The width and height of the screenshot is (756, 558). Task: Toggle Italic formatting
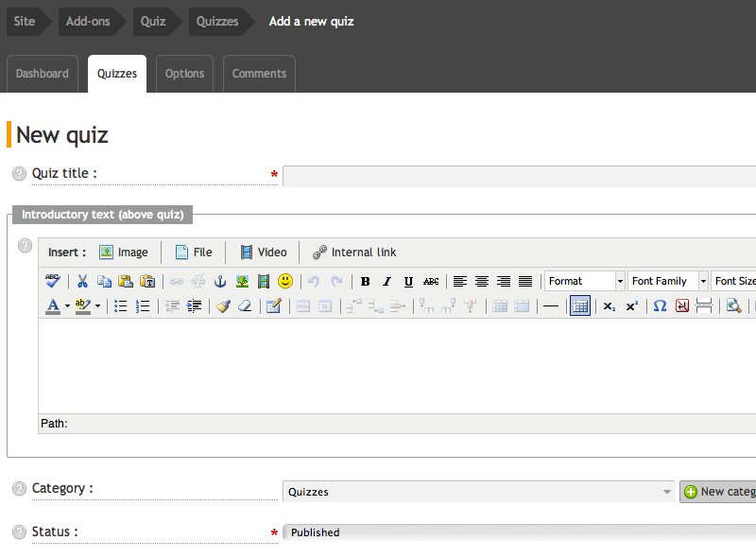(387, 282)
